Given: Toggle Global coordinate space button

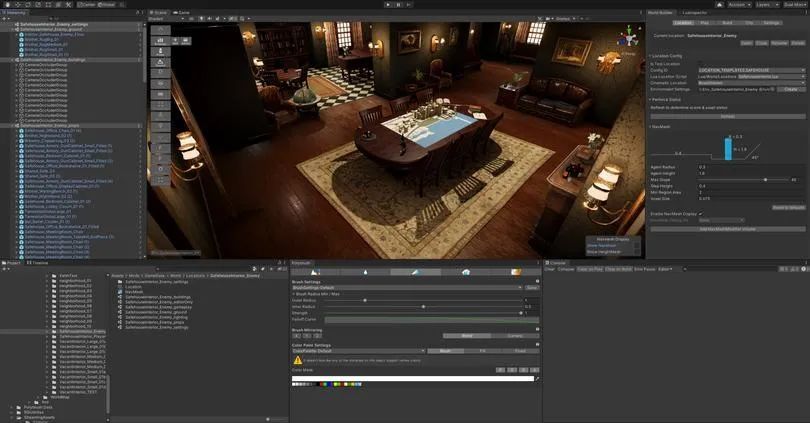Looking at the screenshot, I should point(106,5).
